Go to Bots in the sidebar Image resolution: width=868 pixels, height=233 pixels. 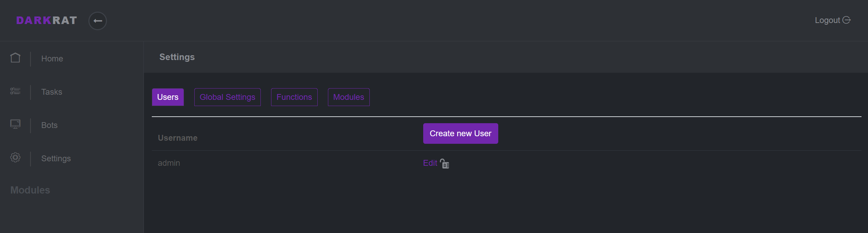click(49, 125)
